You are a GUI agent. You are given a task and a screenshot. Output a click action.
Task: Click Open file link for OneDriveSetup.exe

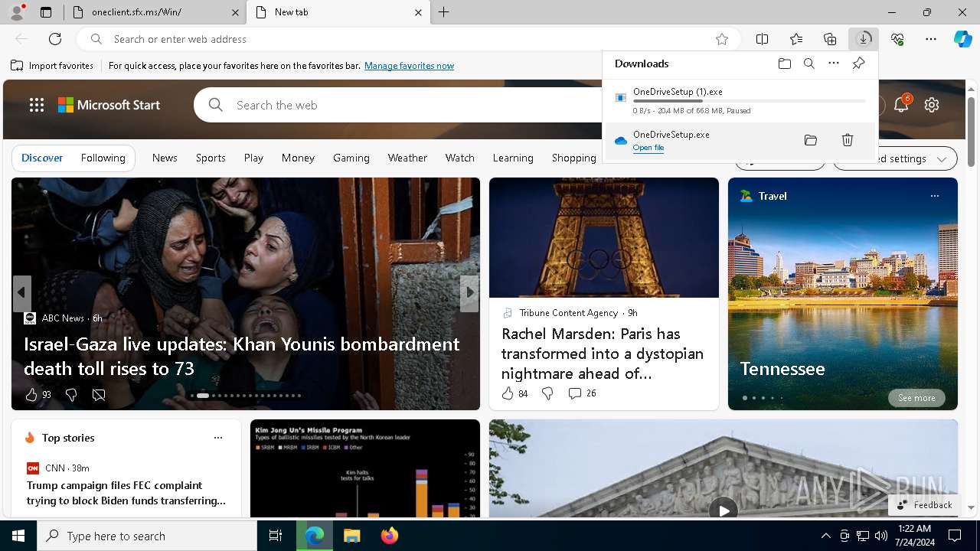point(648,148)
